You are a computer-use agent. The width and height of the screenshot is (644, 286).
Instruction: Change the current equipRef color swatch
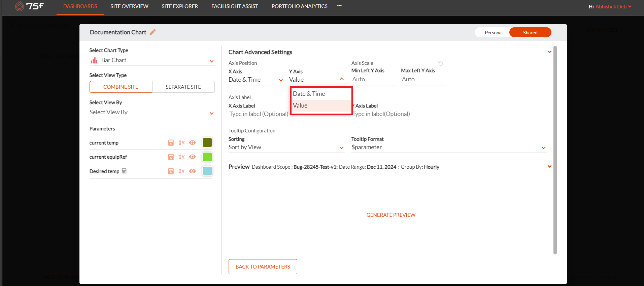207,157
